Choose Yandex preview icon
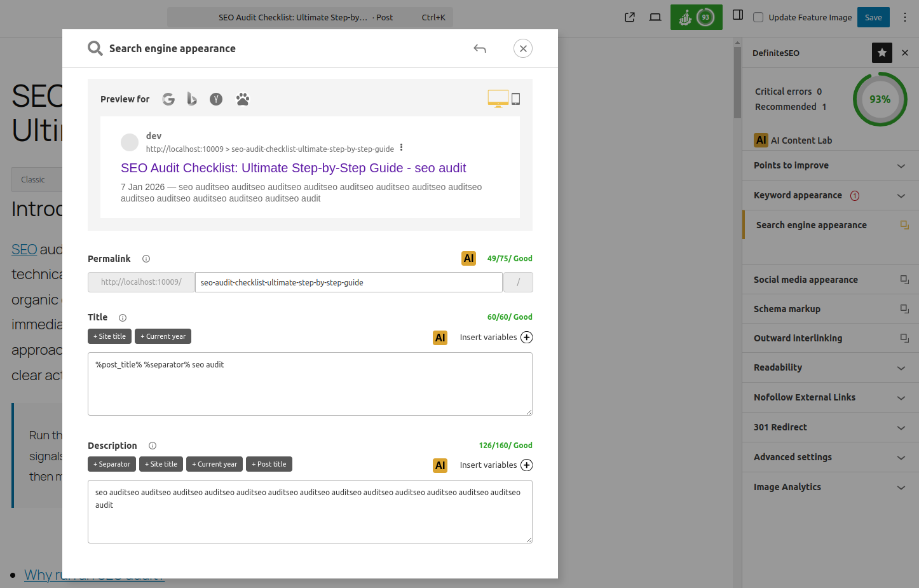 216,99
